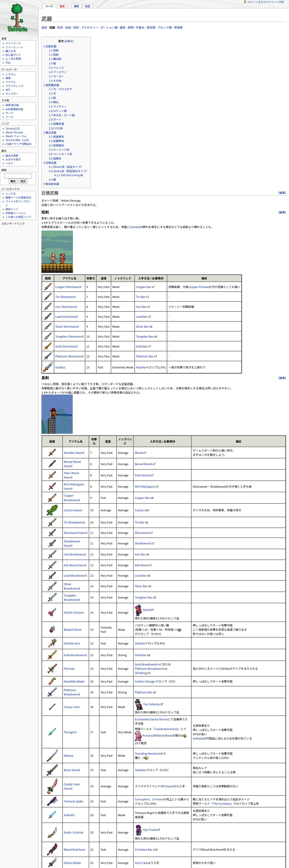Click the Flymeal item icon
The width and height of the screenshot is (289, 868).
[52, 669]
